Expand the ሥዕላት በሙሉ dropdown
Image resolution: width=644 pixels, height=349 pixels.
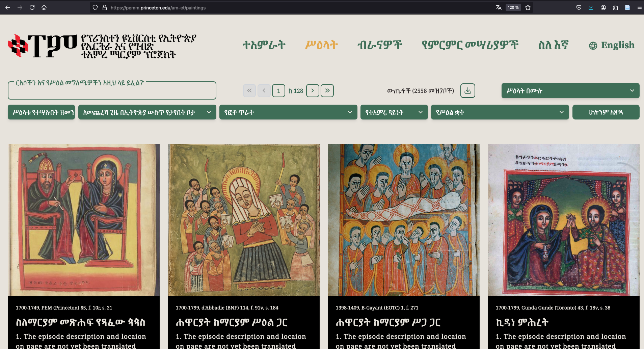[x=570, y=90]
